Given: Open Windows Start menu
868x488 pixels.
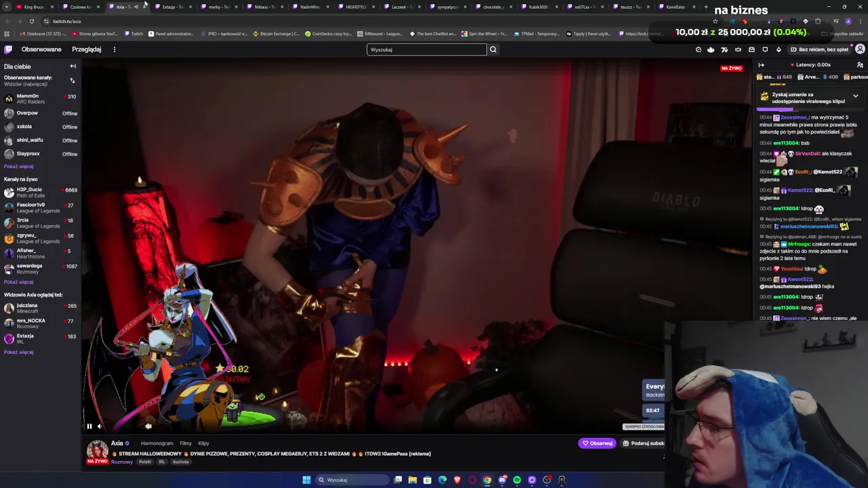Looking at the screenshot, I should [307, 480].
